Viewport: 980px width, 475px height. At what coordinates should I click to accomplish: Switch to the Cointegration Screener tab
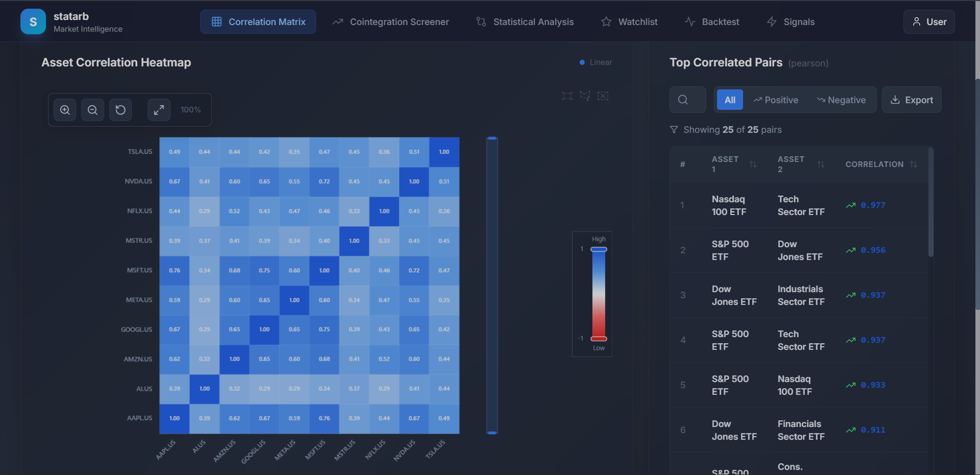[x=391, y=21]
